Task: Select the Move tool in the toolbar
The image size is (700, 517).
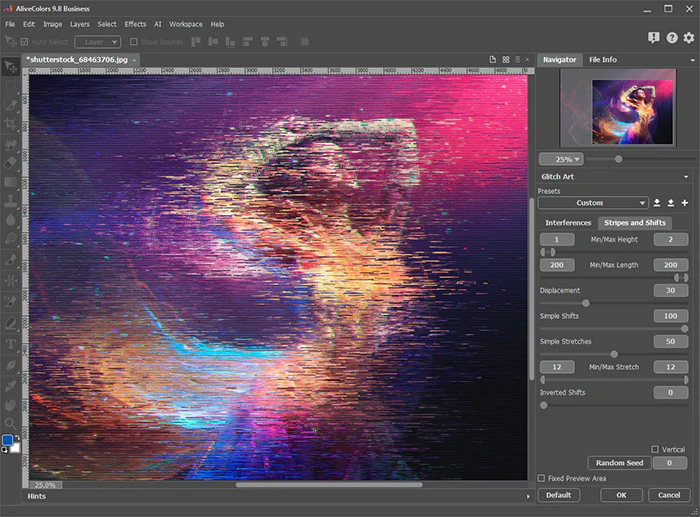Action: (x=11, y=67)
